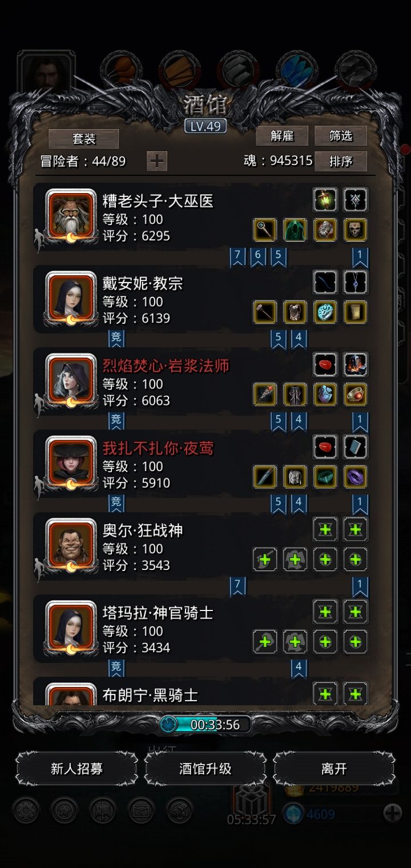The width and height of the screenshot is (411, 868).
Task: Select the red gem on 烈焰焚心·岩浆法师
Action: pos(325,364)
